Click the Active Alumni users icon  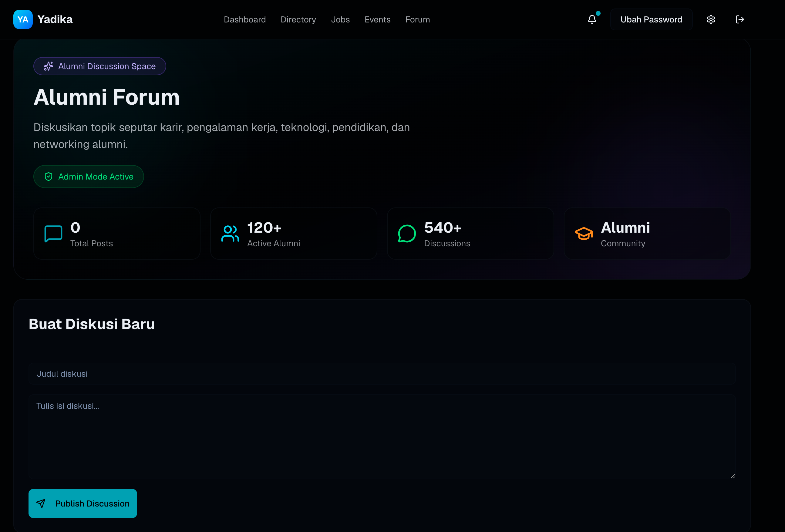[x=230, y=234]
